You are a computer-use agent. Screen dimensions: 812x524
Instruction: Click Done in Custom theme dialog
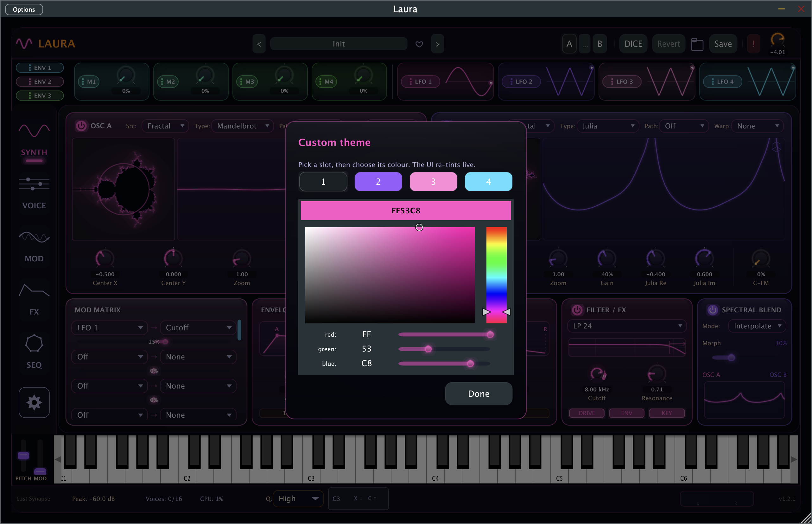point(479,394)
